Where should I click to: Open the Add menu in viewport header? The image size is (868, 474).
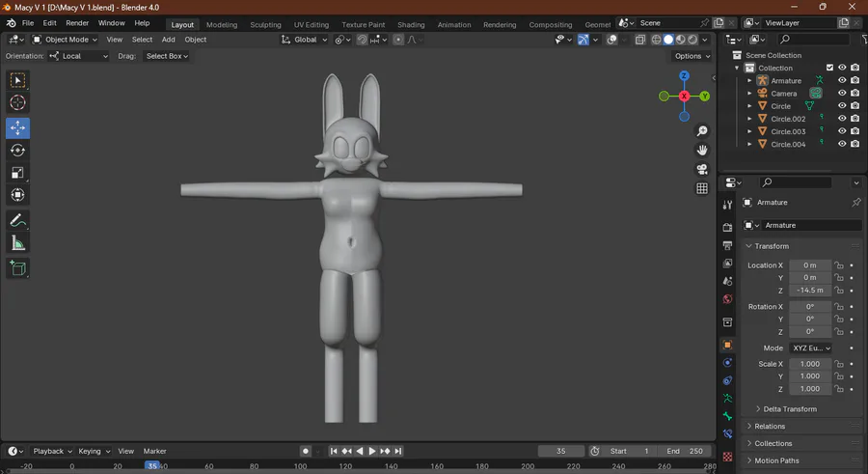tap(168, 40)
